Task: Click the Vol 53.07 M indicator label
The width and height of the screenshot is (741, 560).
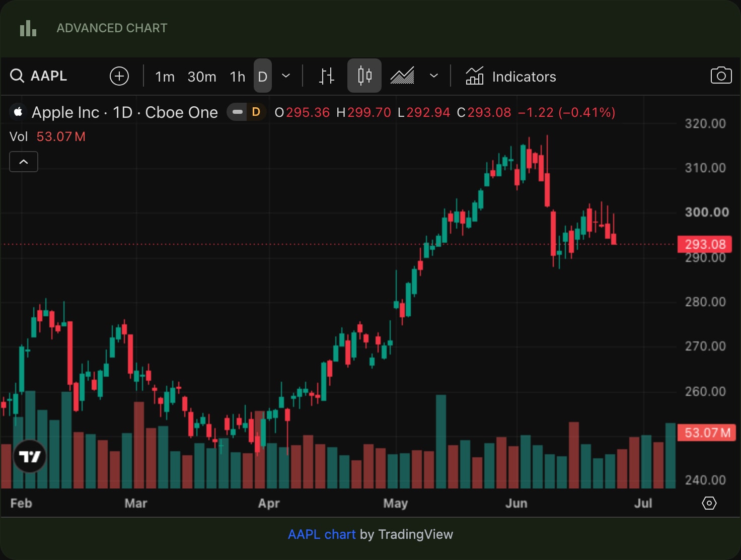Action: [x=48, y=136]
